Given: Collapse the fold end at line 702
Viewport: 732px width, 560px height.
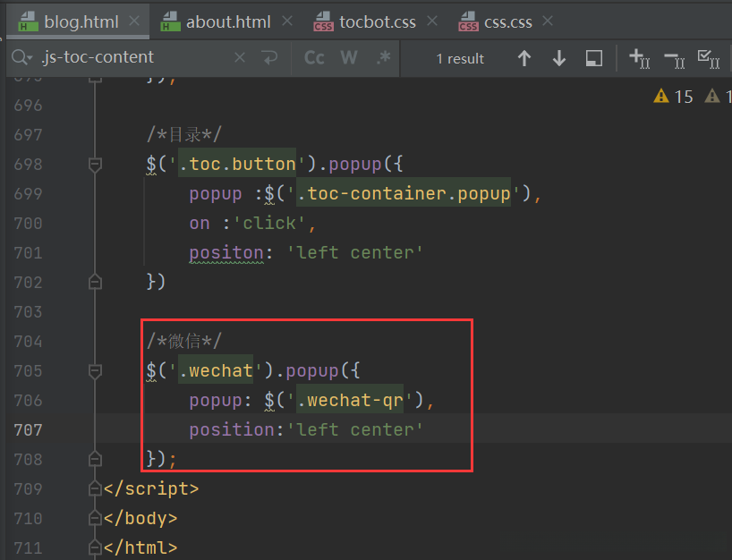Looking at the screenshot, I should 95,282.
